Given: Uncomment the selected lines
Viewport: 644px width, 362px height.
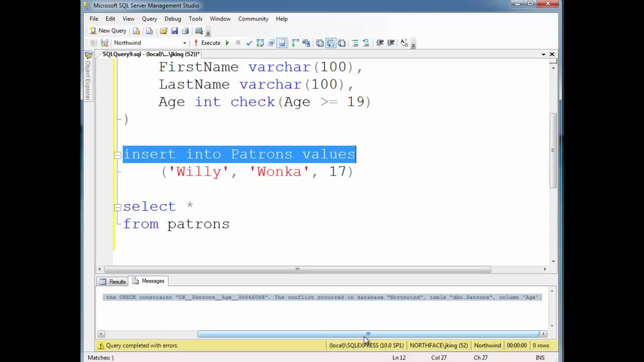Looking at the screenshot, I should (366, 43).
